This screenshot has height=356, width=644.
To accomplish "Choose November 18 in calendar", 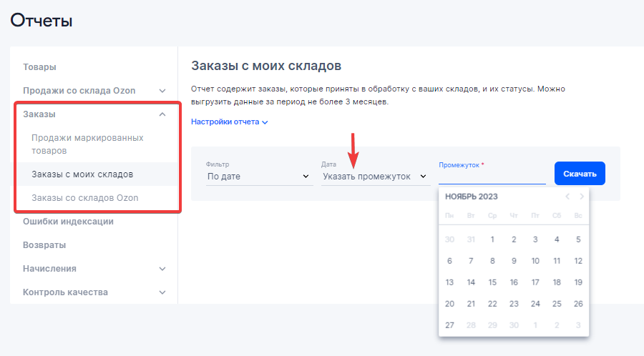I will (557, 282).
